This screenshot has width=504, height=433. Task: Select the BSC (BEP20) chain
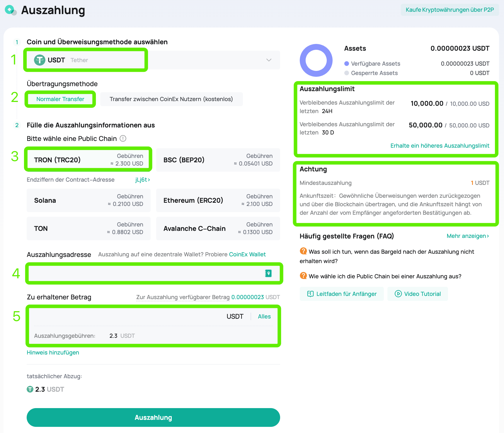pos(218,160)
